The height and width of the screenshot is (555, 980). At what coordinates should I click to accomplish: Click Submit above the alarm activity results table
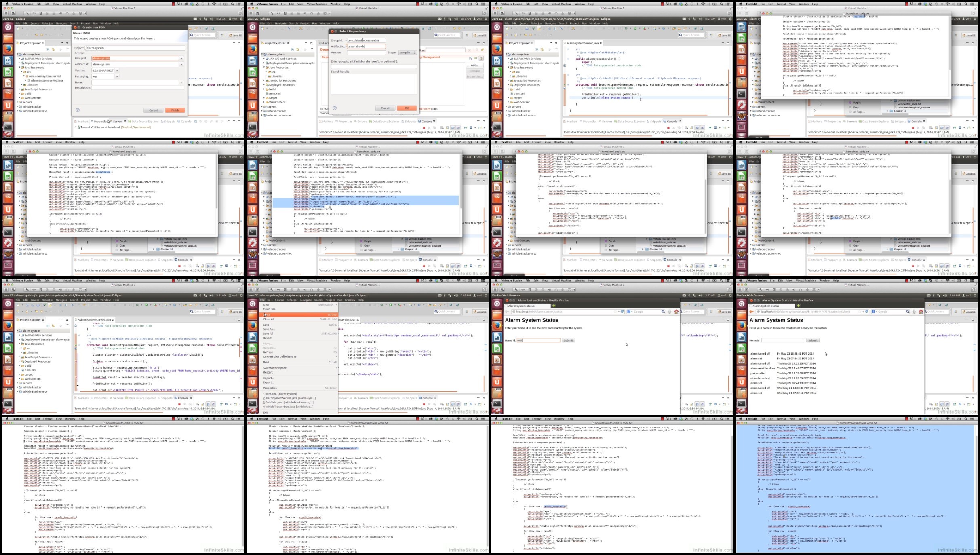coord(813,340)
